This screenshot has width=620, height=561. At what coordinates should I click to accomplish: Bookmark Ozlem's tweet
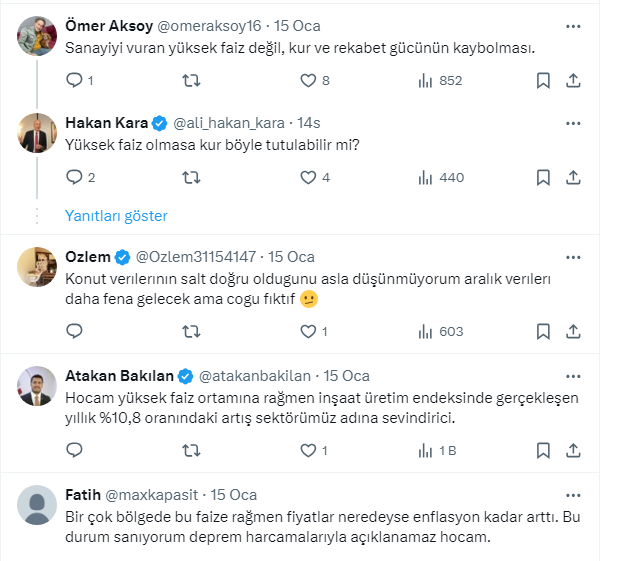[x=542, y=331]
